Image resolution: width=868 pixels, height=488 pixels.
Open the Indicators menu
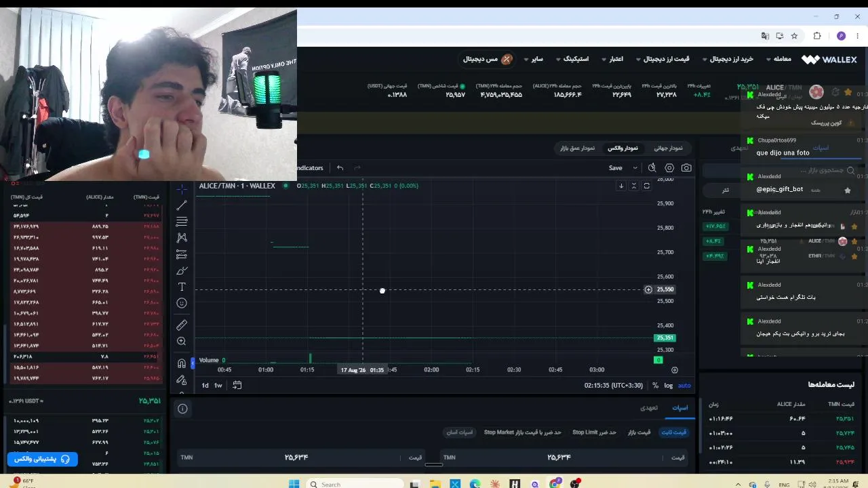click(x=310, y=168)
